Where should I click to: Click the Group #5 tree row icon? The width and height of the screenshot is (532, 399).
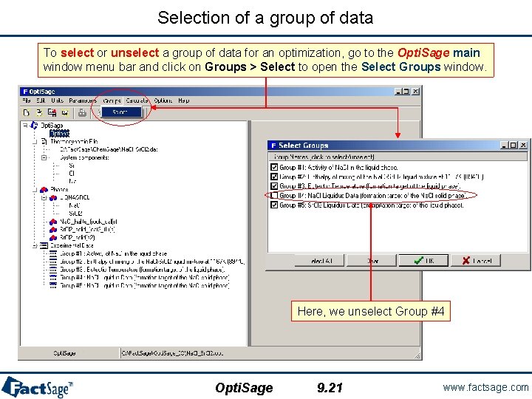pos(53,286)
